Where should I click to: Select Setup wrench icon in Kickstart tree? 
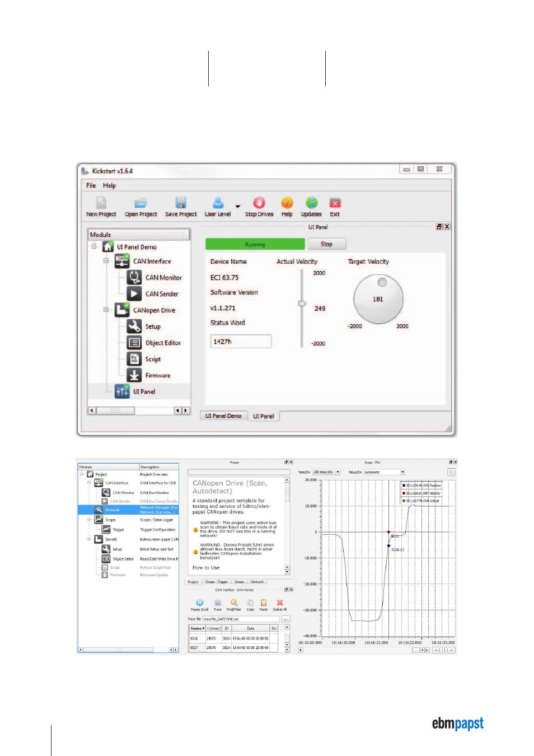(134, 326)
